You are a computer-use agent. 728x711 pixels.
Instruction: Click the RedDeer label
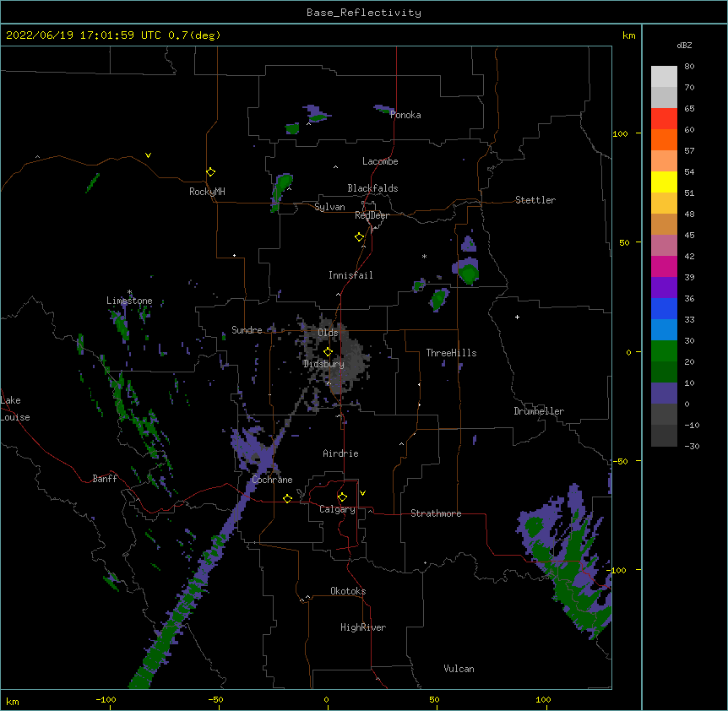[x=372, y=215]
